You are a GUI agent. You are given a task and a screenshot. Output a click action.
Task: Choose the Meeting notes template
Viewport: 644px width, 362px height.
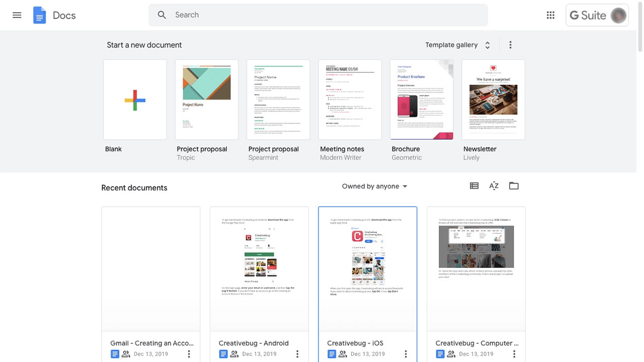[x=350, y=100]
